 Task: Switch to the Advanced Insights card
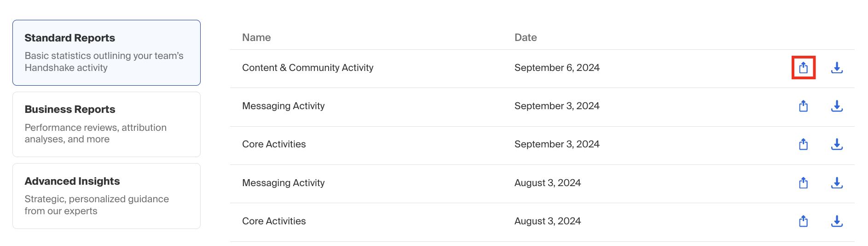(x=106, y=196)
